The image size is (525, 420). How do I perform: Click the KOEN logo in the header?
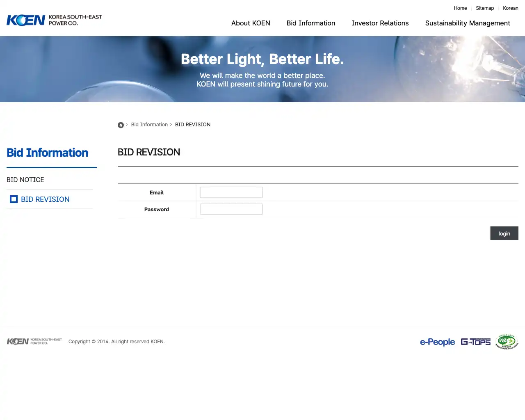(x=53, y=20)
